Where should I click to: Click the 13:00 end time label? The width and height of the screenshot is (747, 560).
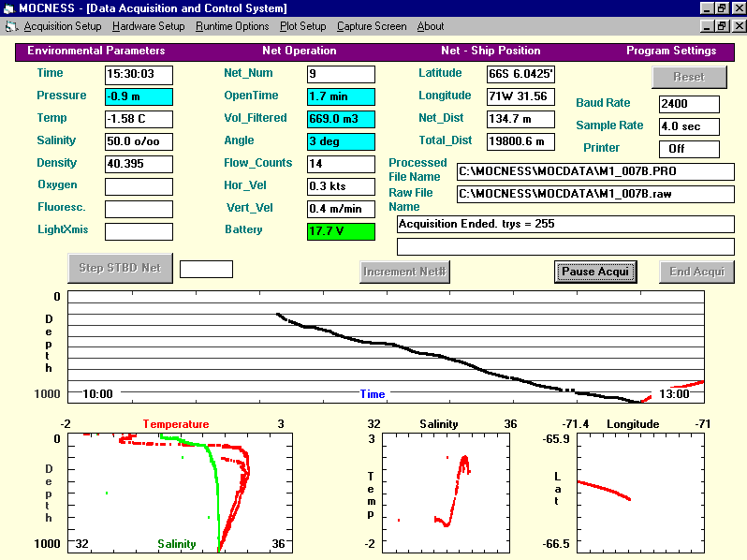point(674,394)
